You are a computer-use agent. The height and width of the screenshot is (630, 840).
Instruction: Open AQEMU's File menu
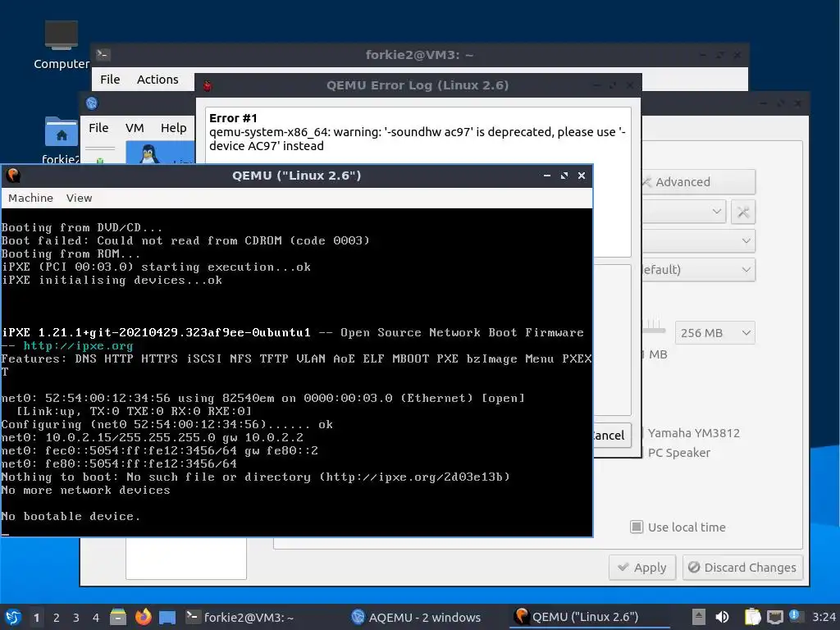[x=98, y=127]
